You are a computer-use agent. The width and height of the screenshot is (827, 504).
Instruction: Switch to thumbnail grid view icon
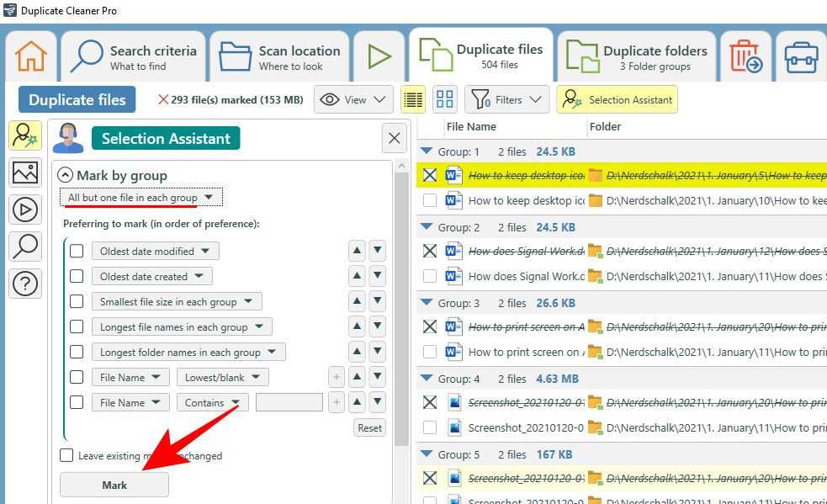click(444, 99)
